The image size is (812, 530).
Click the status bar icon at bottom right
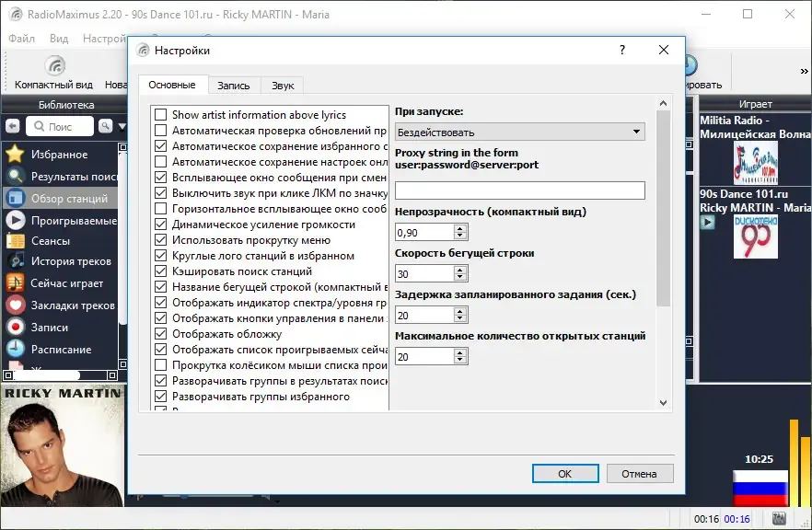(779, 518)
